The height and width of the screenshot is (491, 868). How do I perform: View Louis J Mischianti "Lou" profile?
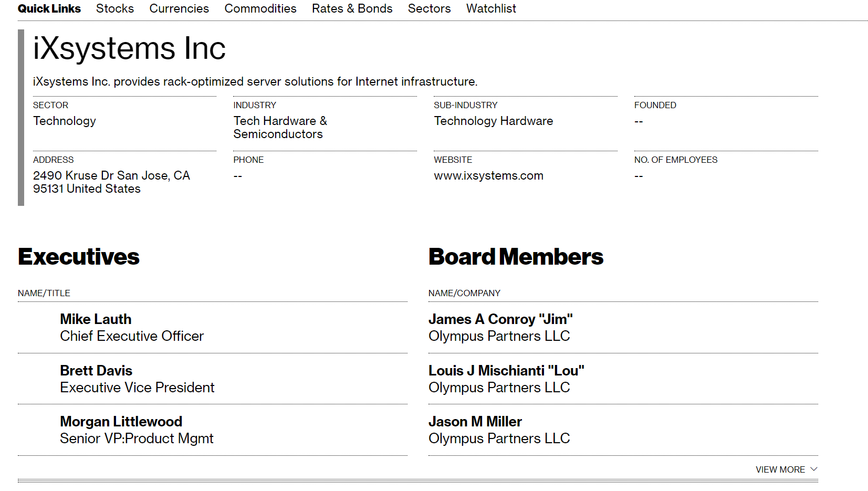tap(506, 371)
